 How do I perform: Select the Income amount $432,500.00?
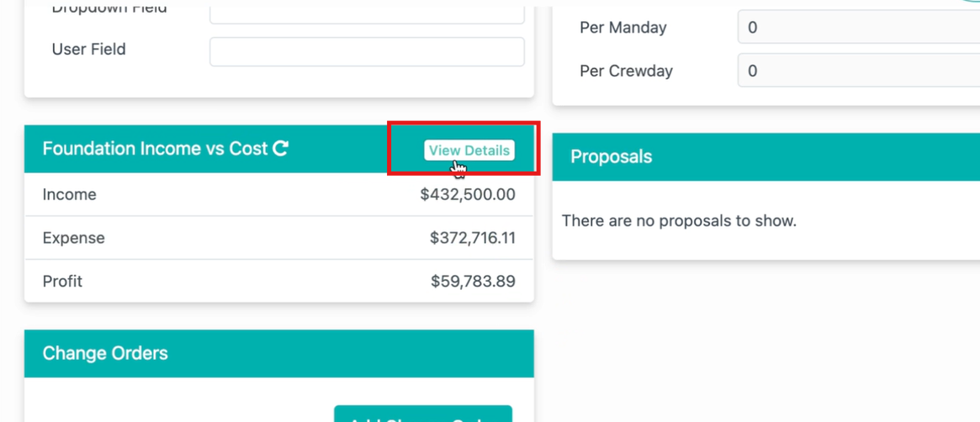[x=468, y=195]
